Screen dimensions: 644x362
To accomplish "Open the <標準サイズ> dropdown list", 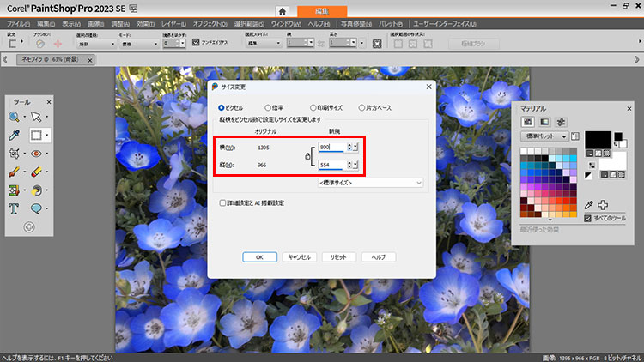I will point(370,183).
